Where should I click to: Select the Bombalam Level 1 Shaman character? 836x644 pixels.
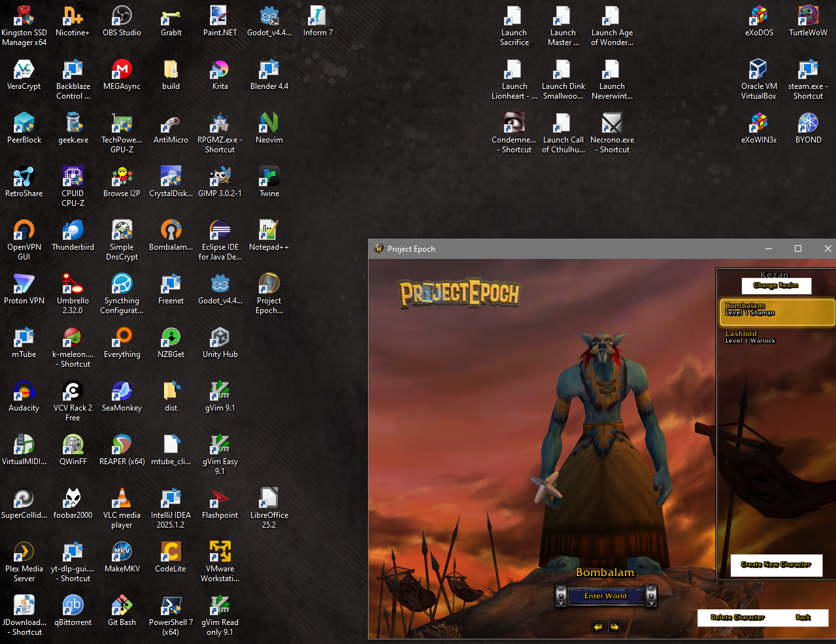tap(777, 312)
